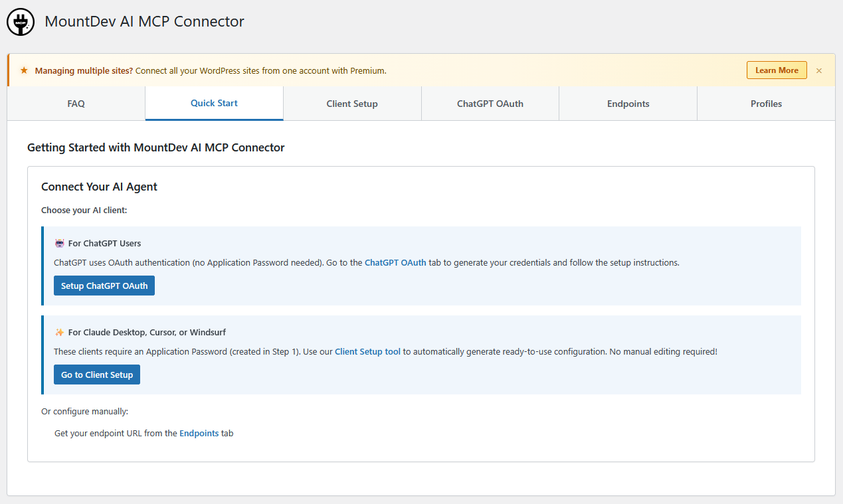Click the MountDev AI MCP Connector page title

[x=144, y=21]
